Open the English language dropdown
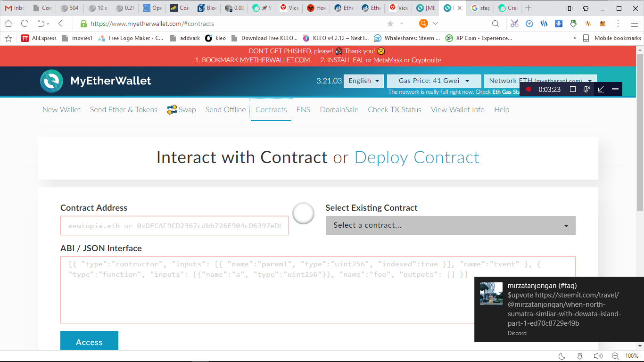The width and height of the screenshot is (644, 362). [x=363, y=81]
